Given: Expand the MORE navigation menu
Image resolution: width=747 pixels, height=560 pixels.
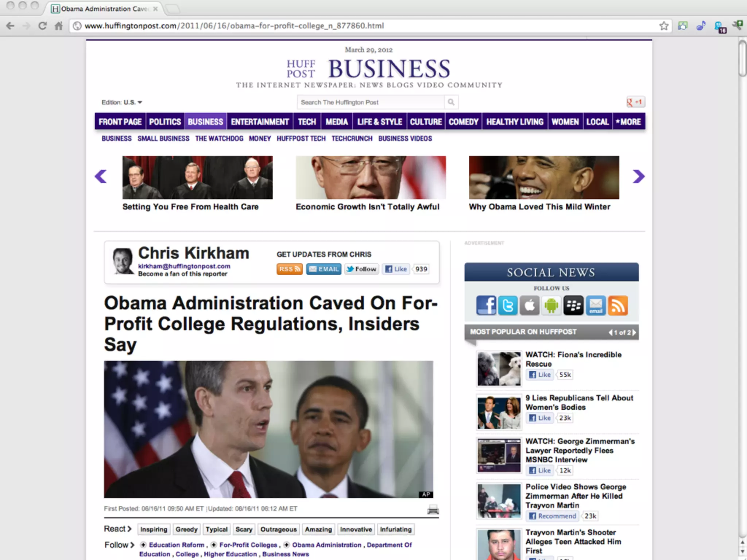Looking at the screenshot, I should tap(628, 122).
